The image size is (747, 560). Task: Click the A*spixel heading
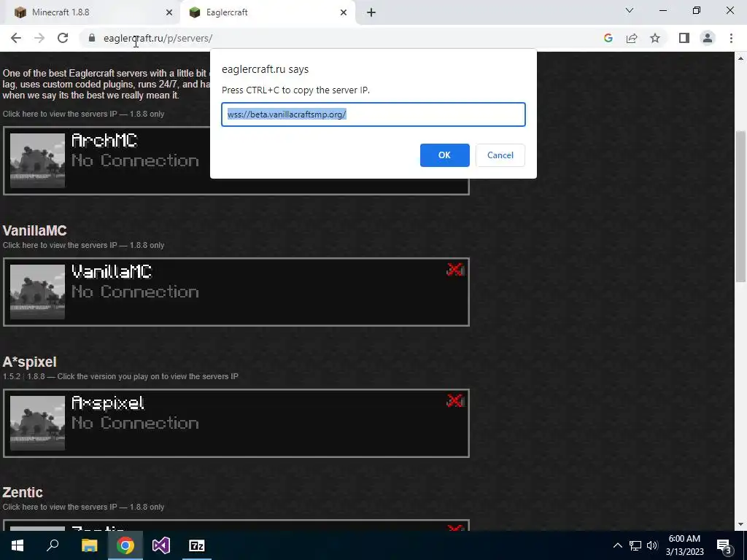29,362
